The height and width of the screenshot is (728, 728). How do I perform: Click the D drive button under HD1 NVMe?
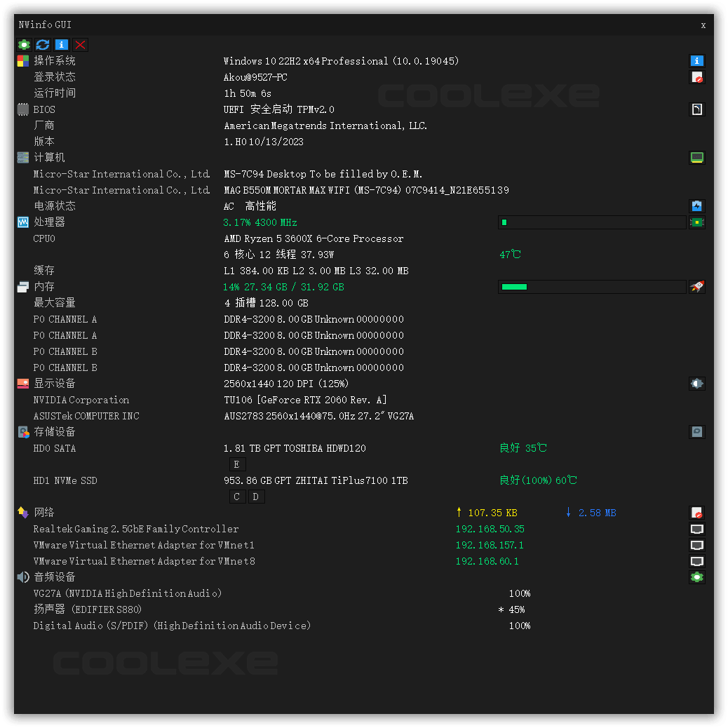(x=256, y=496)
